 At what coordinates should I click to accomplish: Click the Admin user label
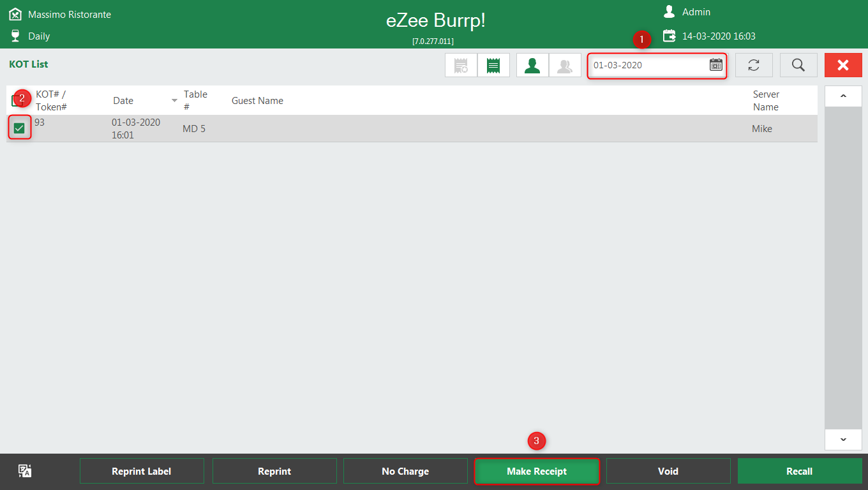[696, 11]
